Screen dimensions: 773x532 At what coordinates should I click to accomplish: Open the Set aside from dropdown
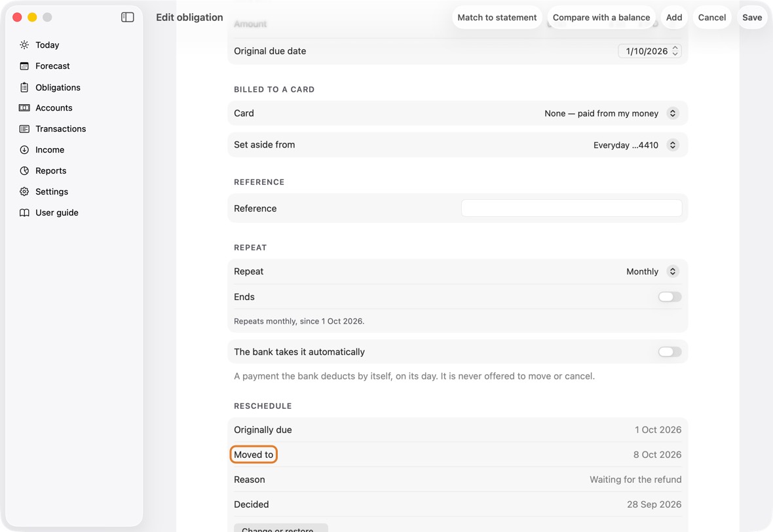pos(635,145)
